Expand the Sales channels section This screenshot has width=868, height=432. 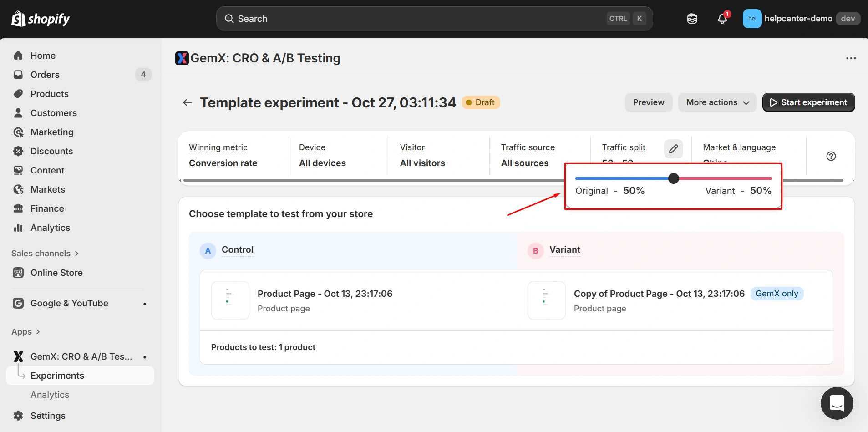[x=45, y=254]
